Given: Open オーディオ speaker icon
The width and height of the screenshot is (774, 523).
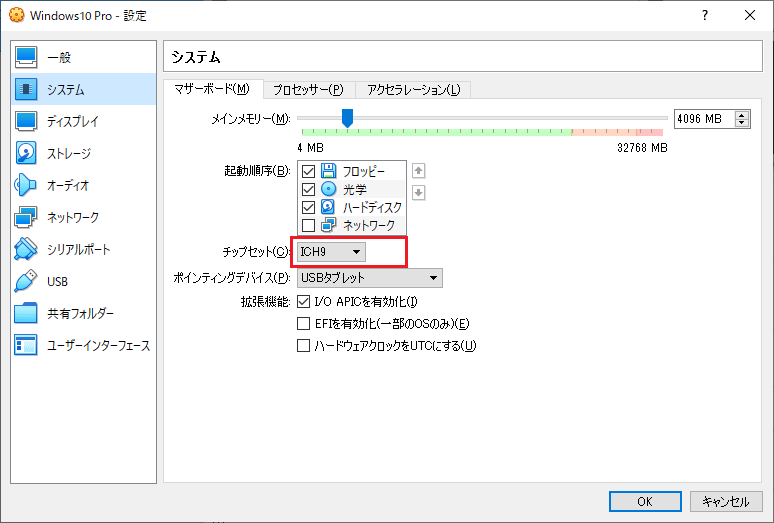Looking at the screenshot, I should [26, 185].
